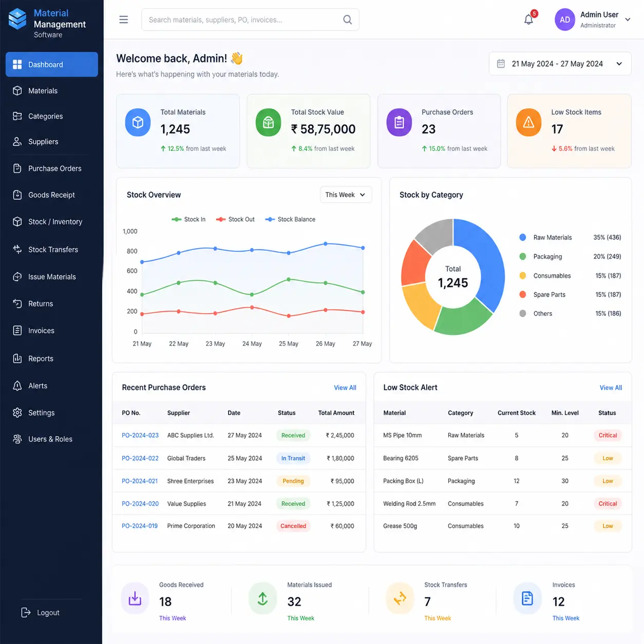The height and width of the screenshot is (644, 644).
Task: Click View All for Recent Purchase Orders
Action: (345, 388)
